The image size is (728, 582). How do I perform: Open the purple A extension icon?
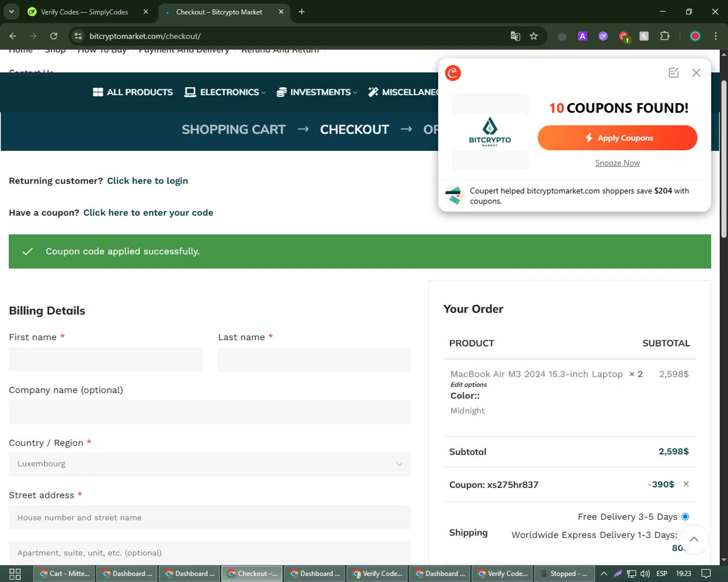click(x=582, y=36)
